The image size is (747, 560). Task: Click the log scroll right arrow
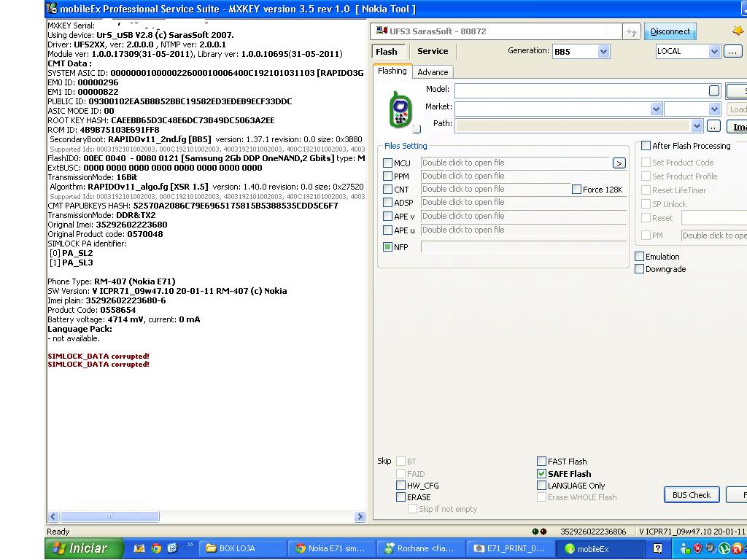click(x=360, y=517)
